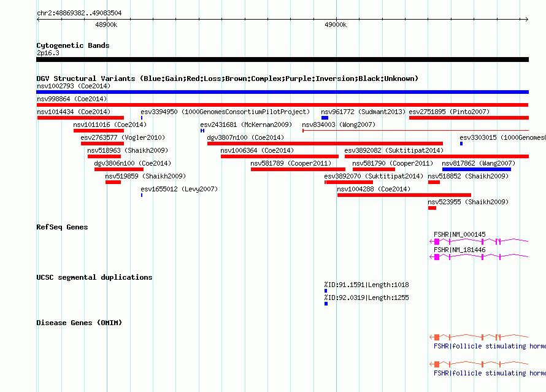Select nsv1006364 (Coe2014) variant label
Image resolution: width=546 pixels, height=392 pixels.
tap(257, 150)
